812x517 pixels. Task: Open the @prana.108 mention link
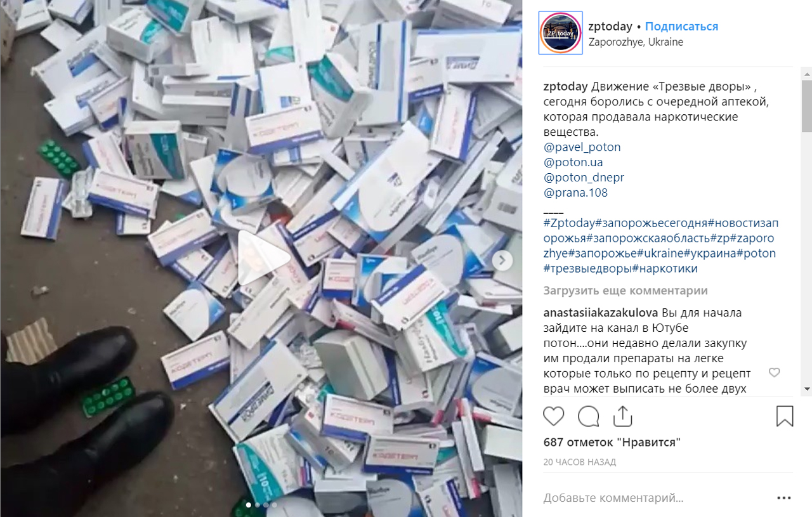tap(575, 193)
